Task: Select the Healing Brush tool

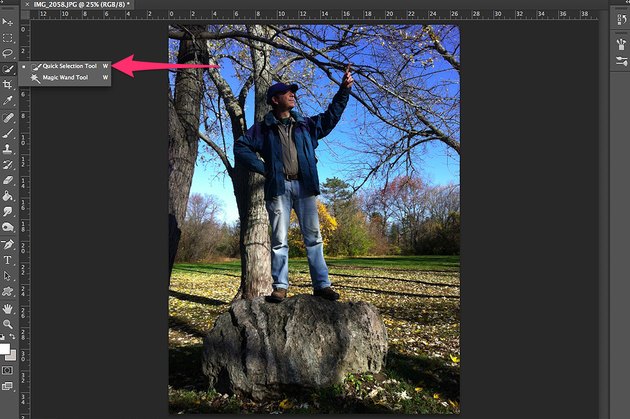Action: click(x=7, y=117)
